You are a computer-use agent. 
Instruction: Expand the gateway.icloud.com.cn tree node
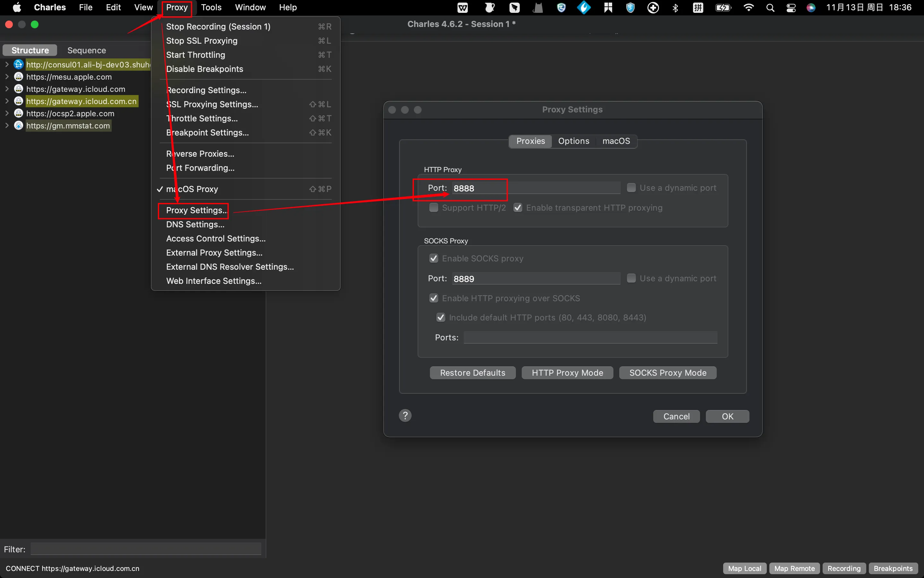(7, 101)
